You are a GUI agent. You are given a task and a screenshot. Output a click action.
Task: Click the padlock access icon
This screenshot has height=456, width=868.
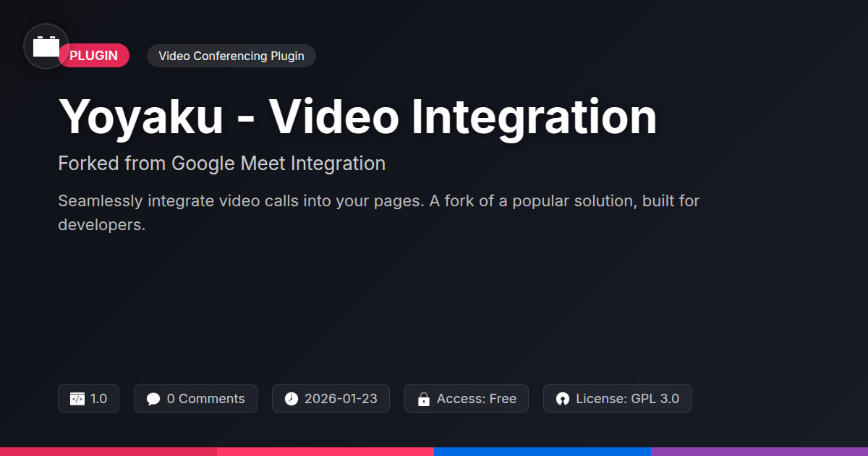[423, 399]
